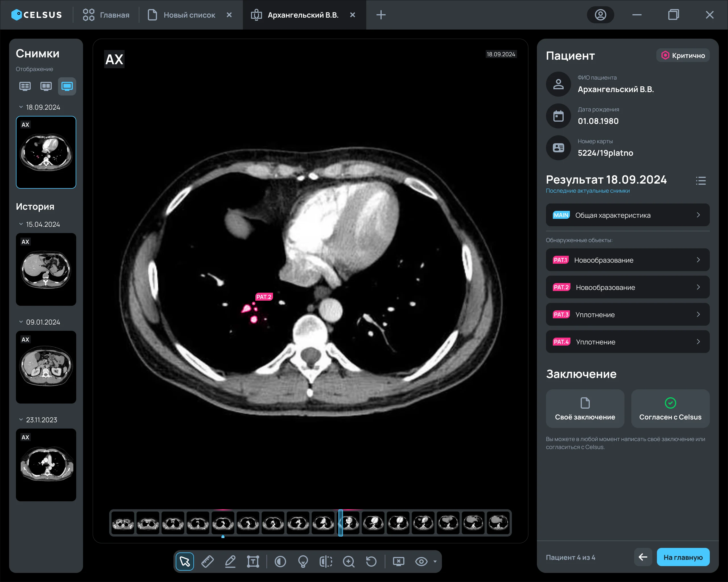Open the contrast adjustment tool

pos(280,562)
